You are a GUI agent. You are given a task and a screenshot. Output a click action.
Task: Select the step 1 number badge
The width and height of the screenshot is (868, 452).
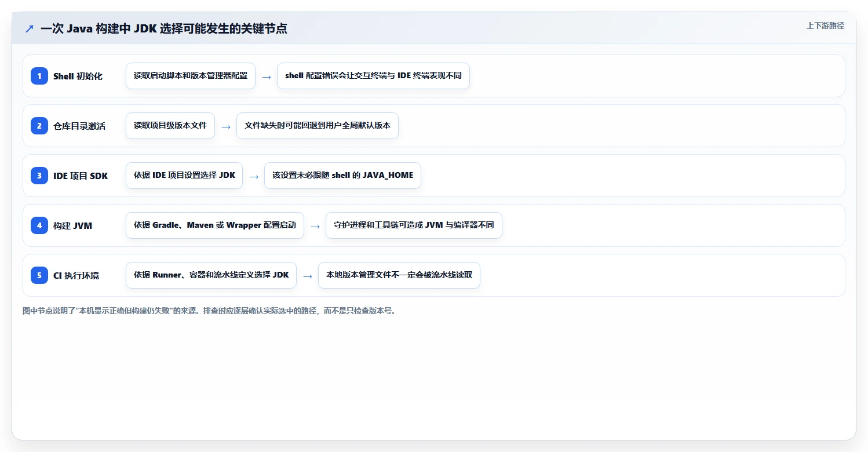pyautogui.click(x=39, y=76)
